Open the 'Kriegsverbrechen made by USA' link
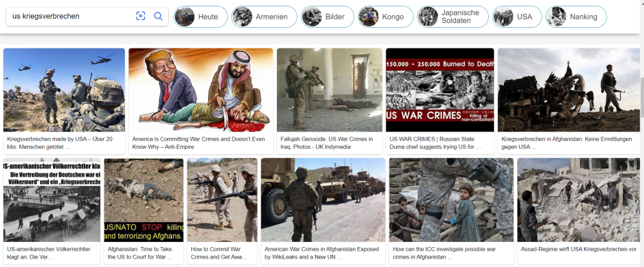Viewport: 644px width, 267px height. tap(59, 143)
